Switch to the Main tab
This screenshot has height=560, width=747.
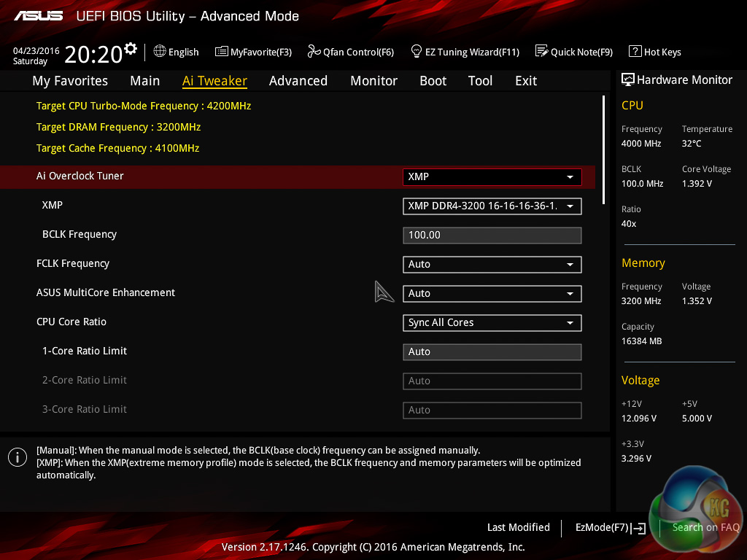[x=145, y=81]
